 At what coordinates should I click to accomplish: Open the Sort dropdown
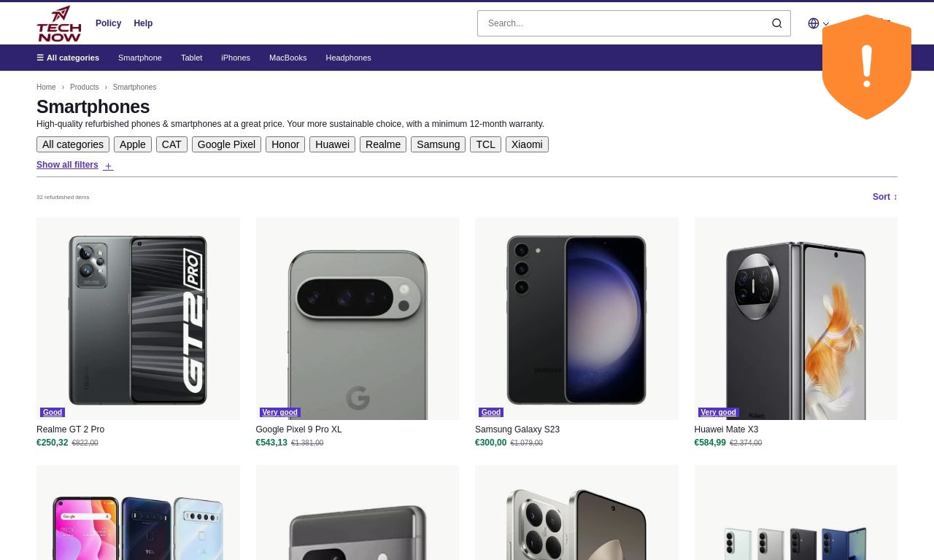tap(885, 197)
